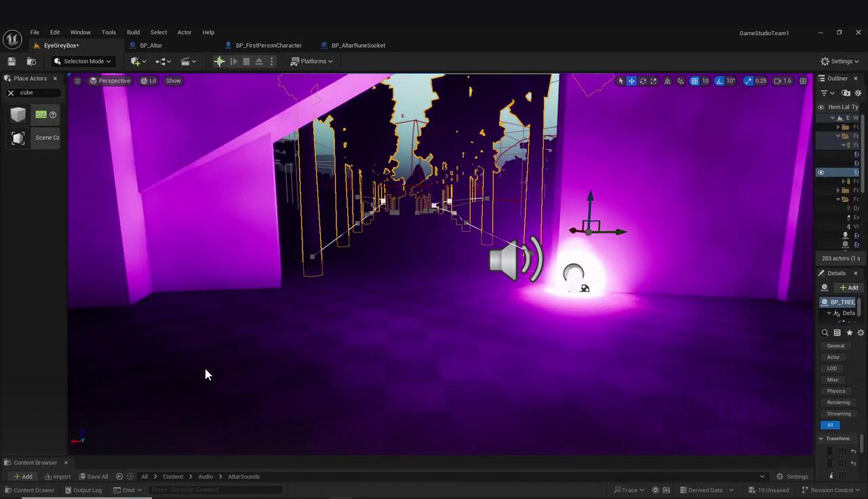
Task: Switch to the BP_FirstPersonCharacter tab
Action: pyautogui.click(x=268, y=45)
